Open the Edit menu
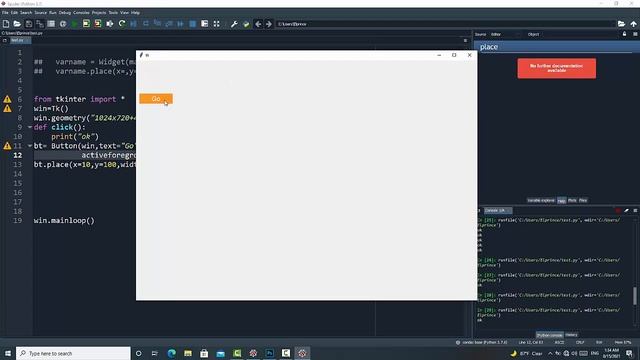 [x=14, y=13]
